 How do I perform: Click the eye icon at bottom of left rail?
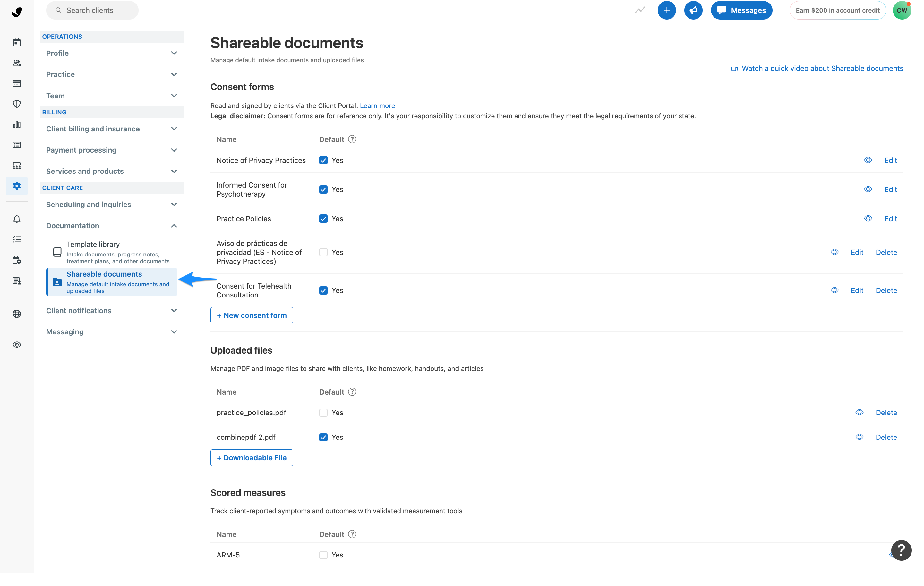click(16, 345)
